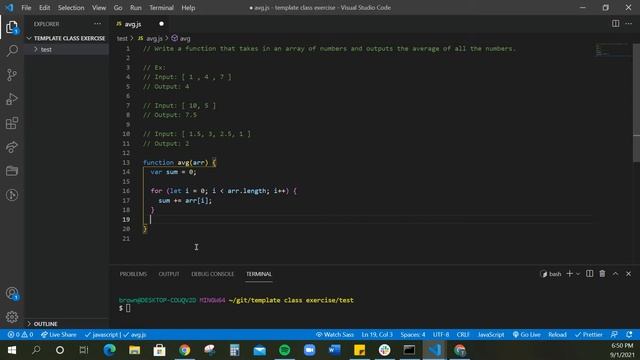The width and height of the screenshot is (640, 360).
Task: Open Spotify from the Windows taskbar
Action: click(x=284, y=350)
